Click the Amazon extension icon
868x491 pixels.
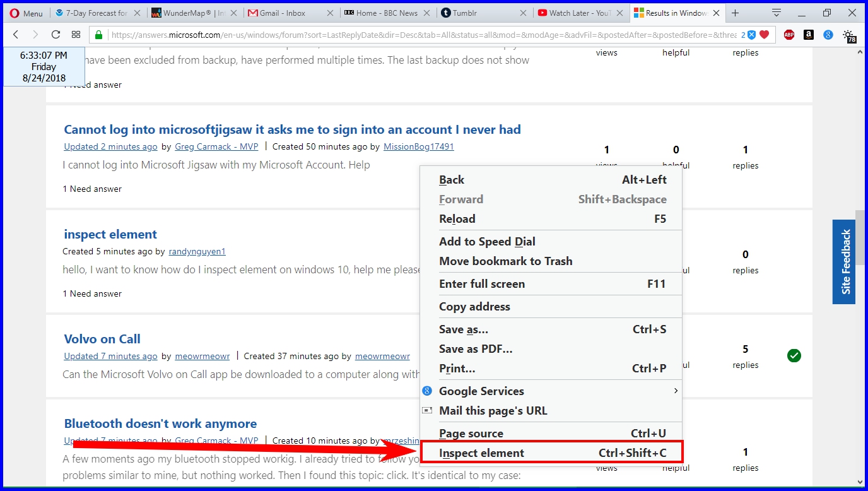click(x=809, y=35)
